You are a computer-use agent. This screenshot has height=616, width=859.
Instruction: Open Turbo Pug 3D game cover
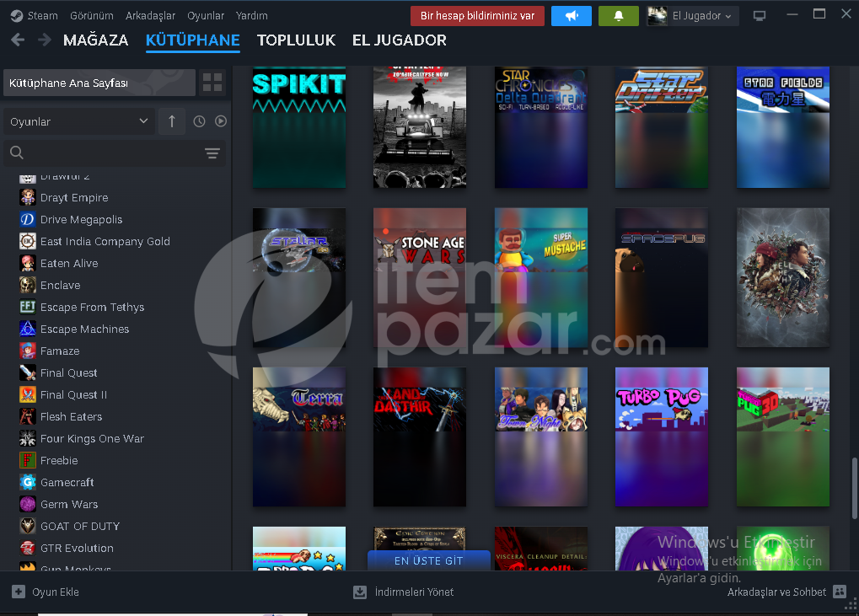(x=783, y=437)
